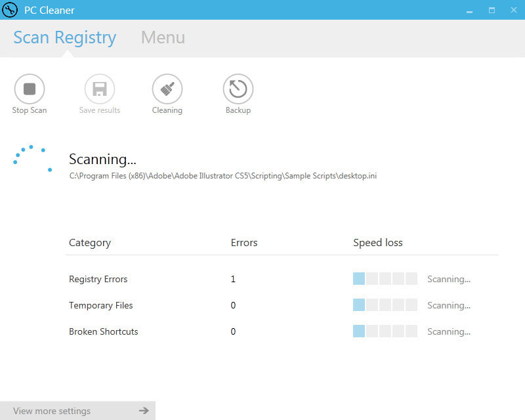Click the Category column header
The image size is (525, 420).
click(90, 243)
